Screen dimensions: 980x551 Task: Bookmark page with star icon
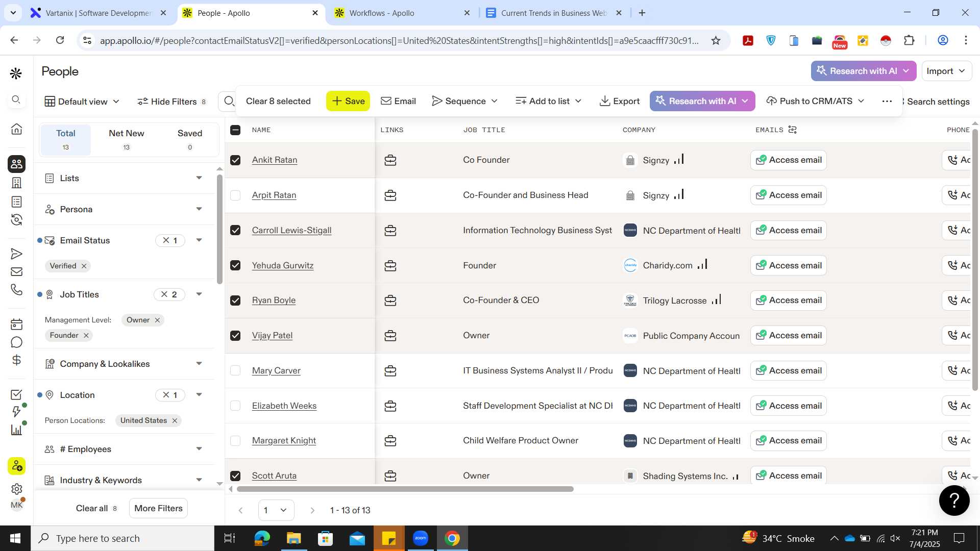pos(716,40)
